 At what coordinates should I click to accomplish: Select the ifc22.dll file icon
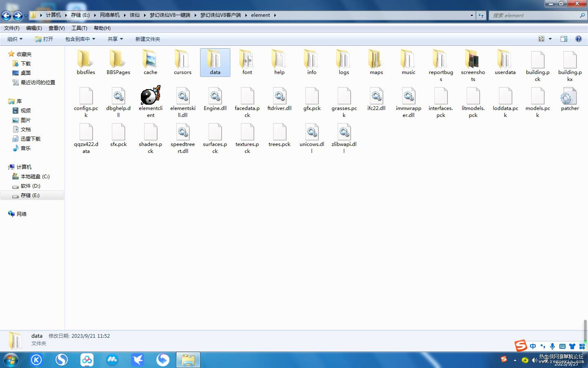pyautogui.click(x=376, y=96)
